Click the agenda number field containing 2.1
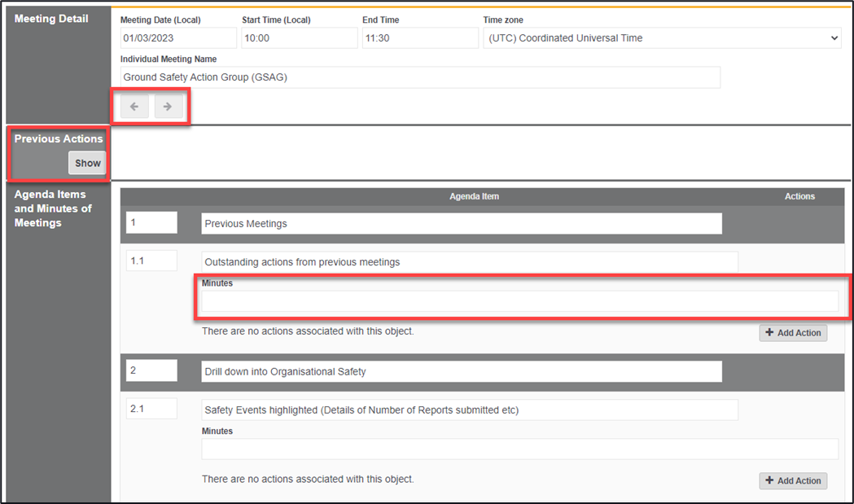 (x=151, y=409)
